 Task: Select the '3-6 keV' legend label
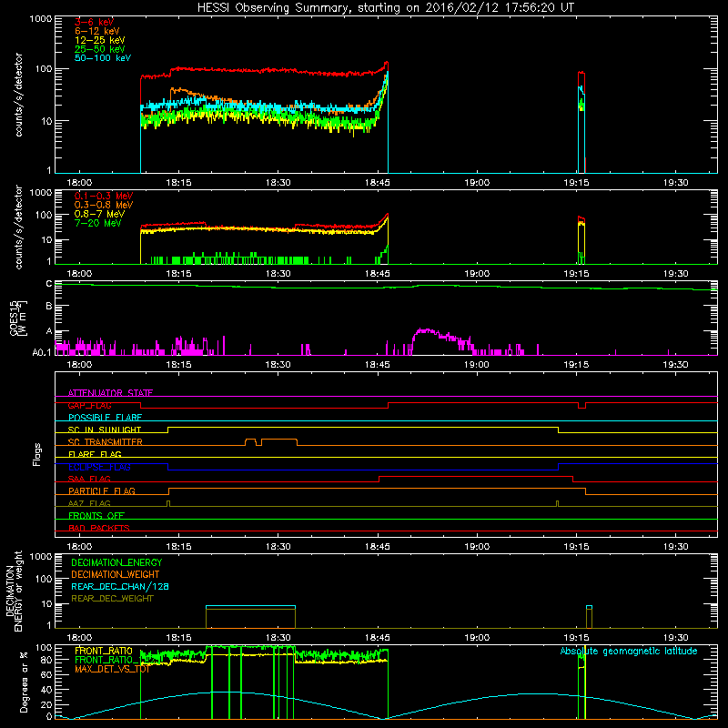[x=95, y=22]
